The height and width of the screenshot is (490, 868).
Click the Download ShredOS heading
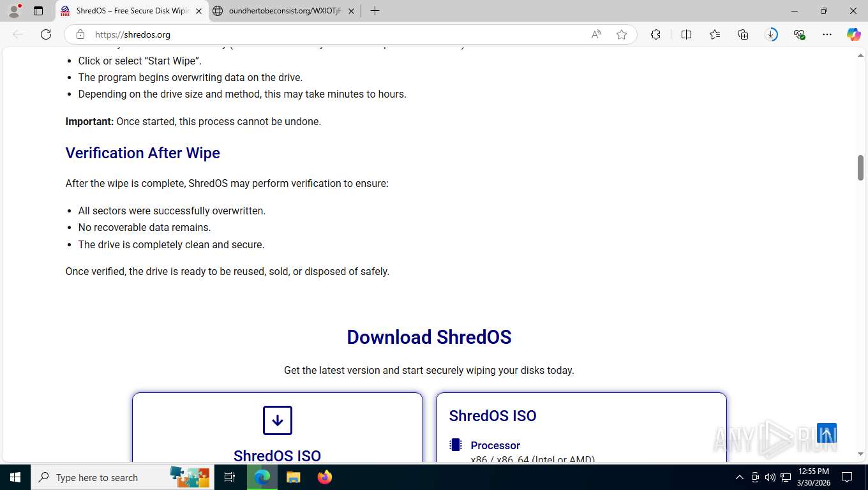[429, 337]
